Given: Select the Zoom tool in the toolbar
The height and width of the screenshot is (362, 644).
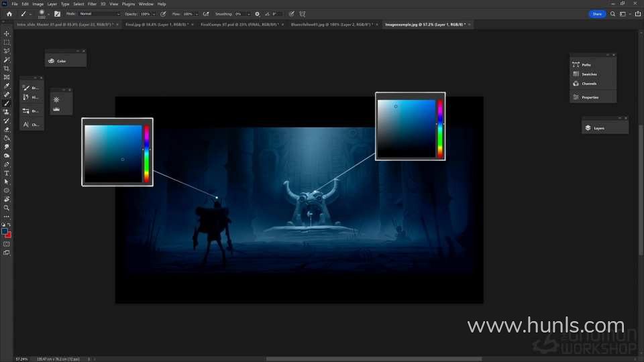Looking at the screenshot, I should (7, 208).
